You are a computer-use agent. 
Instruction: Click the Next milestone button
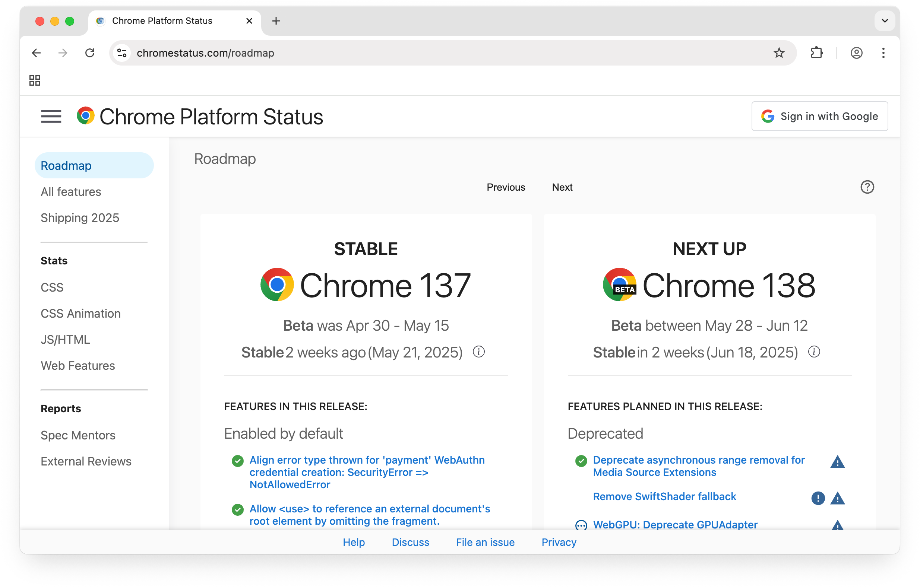(562, 187)
